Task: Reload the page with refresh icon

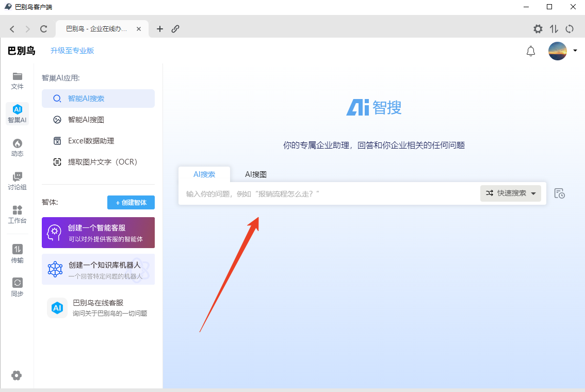Action: point(44,29)
